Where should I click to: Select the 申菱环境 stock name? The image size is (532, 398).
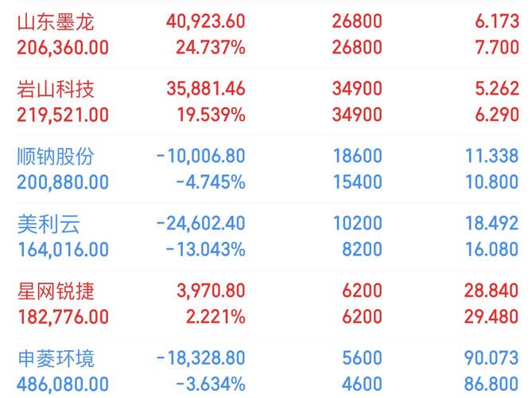[56, 359]
